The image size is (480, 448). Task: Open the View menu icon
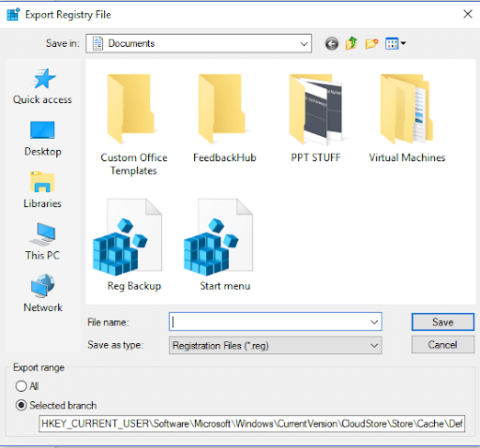pyautogui.click(x=396, y=43)
